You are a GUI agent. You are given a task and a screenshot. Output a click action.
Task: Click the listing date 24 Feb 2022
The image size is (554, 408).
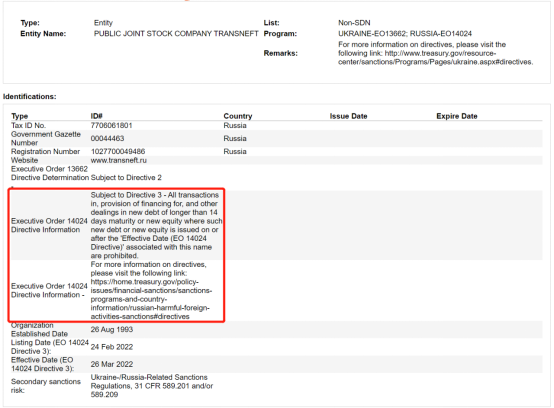click(112, 347)
